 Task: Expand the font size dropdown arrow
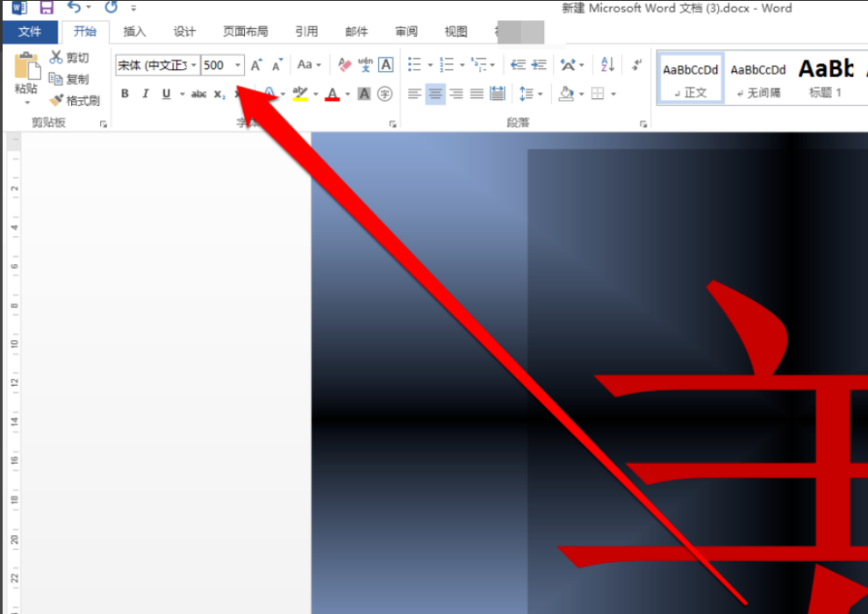[x=238, y=65]
